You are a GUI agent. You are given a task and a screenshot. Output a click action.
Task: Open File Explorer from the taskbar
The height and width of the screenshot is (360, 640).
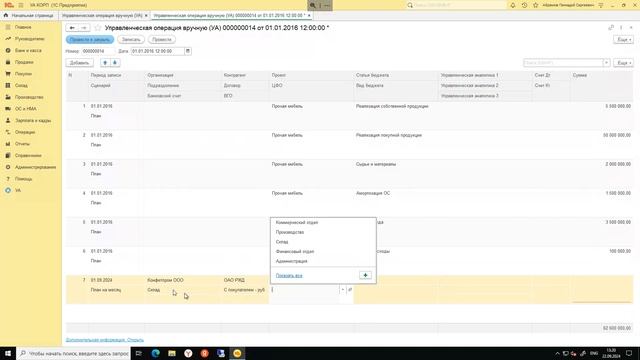[x=172, y=353]
